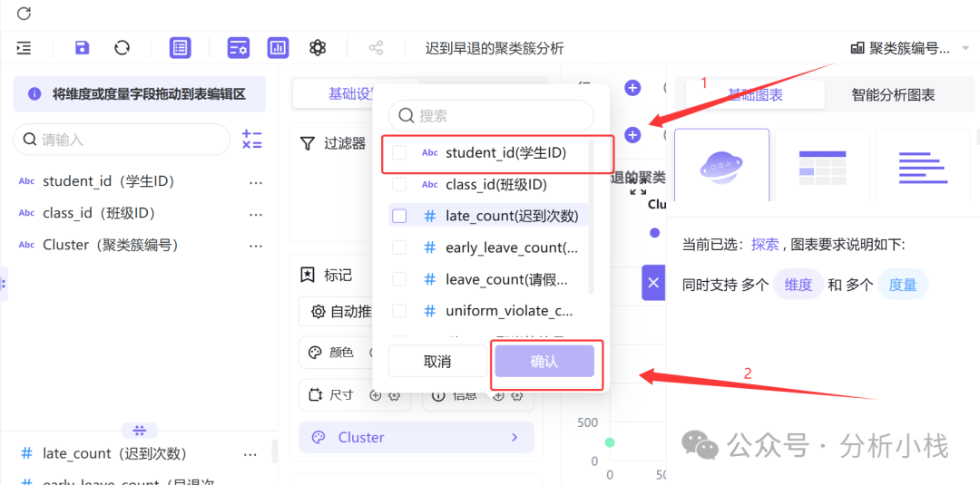Click the green data point on chart
980x485 pixels.
click(610, 442)
